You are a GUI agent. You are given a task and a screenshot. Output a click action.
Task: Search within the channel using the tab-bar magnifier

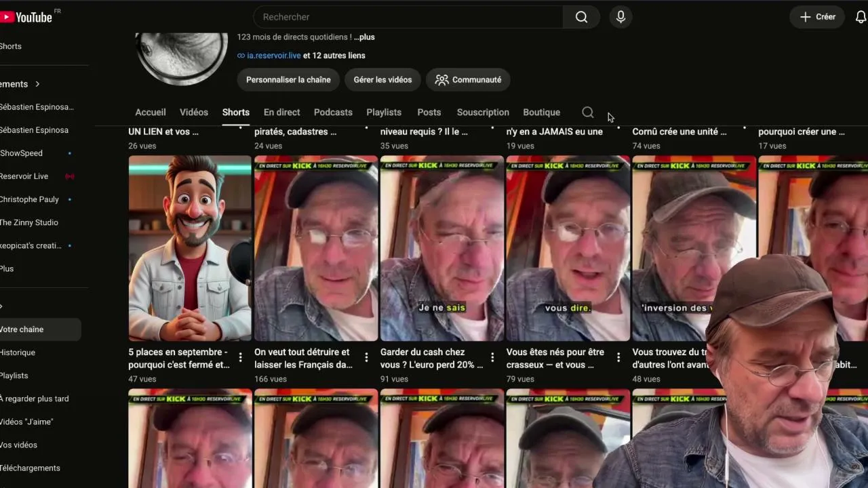pos(588,113)
